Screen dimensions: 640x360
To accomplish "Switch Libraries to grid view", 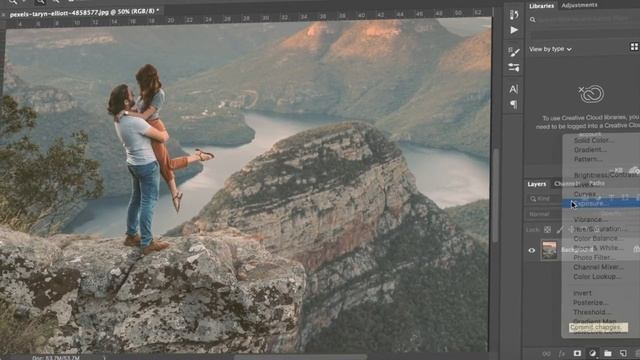I will pos(634,47).
